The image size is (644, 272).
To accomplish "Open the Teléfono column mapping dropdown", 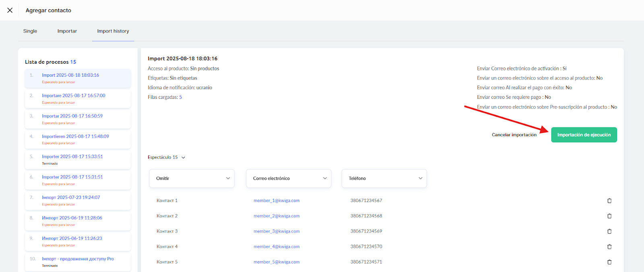I will pyautogui.click(x=384, y=178).
